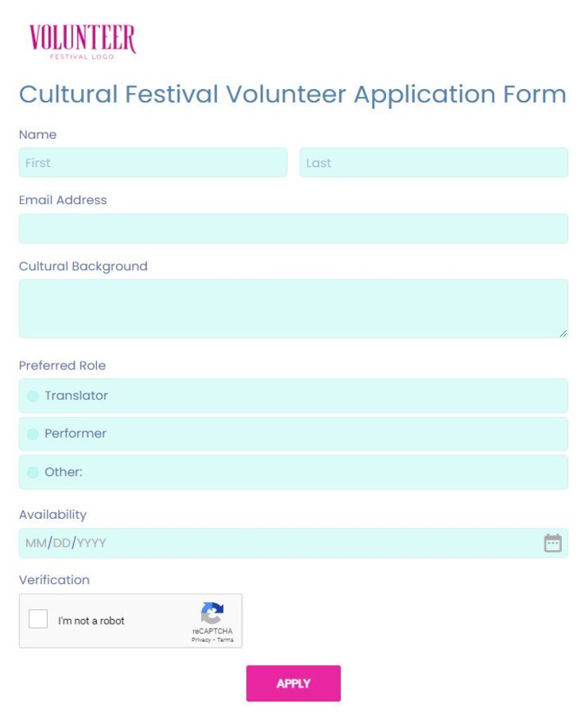Image resolution: width=588 pixels, height=715 pixels.
Task: Click the MM/DD/YYYY availability field
Action: 238,543
